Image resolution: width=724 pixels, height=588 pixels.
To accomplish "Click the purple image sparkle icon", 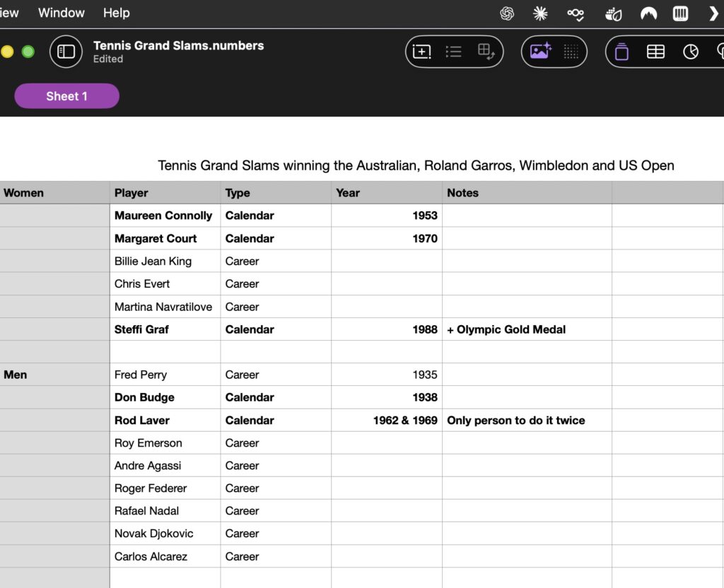I will pyautogui.click(x=540, y=52).
